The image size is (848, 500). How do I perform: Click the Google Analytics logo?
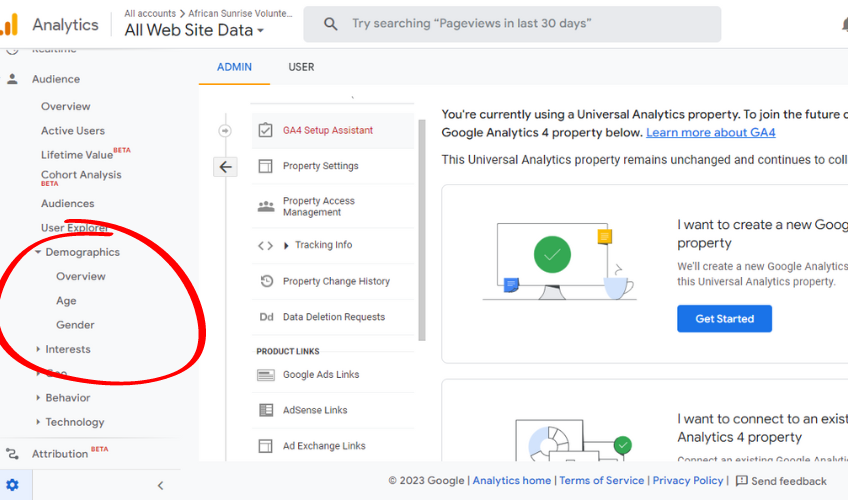[x=9, y=24]
